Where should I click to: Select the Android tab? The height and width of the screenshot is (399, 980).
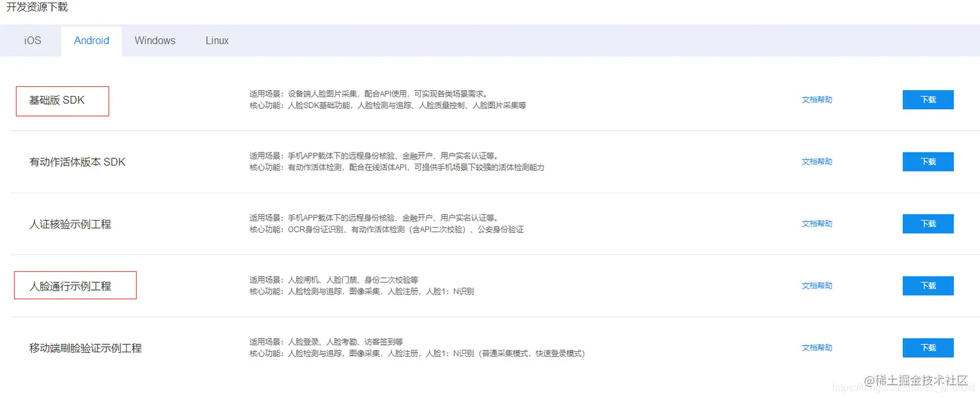(x=91, y=40)
